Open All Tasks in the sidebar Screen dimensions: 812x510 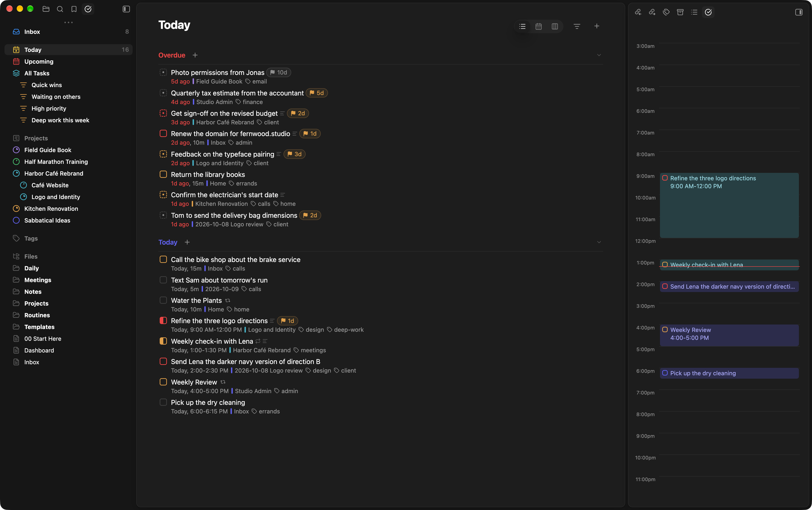pyautogui.click(x=68, y=73)
